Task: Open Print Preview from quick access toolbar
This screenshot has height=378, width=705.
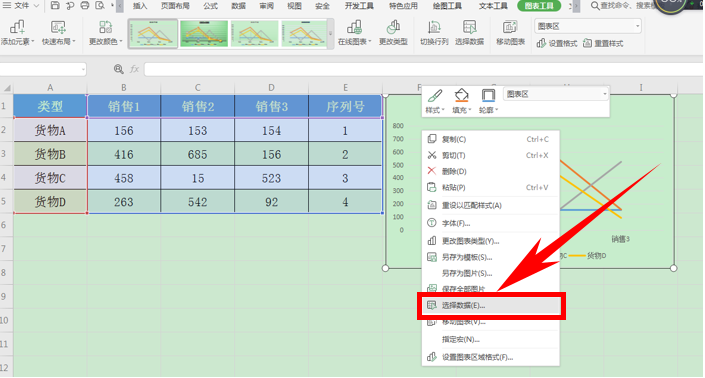Action: click(x=100, y=5)
